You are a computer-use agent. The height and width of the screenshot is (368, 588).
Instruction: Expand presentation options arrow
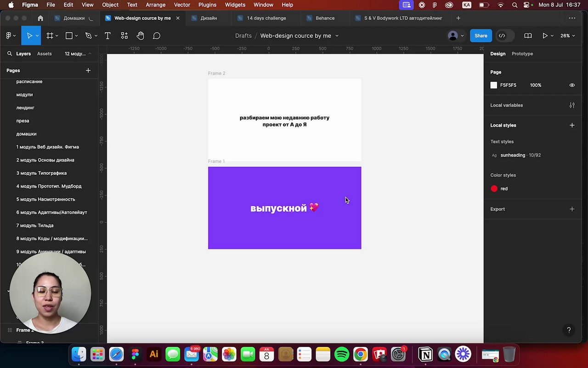pyautogui.click(x=552, y=35)
